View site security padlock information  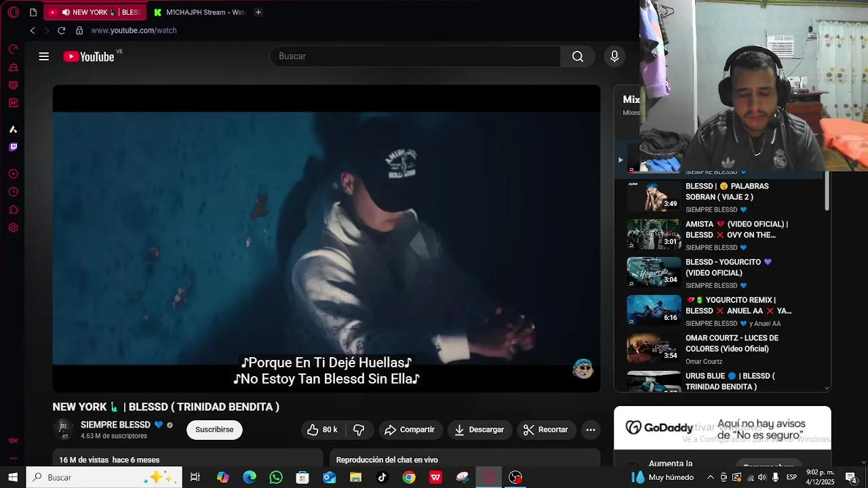point(79,30)
